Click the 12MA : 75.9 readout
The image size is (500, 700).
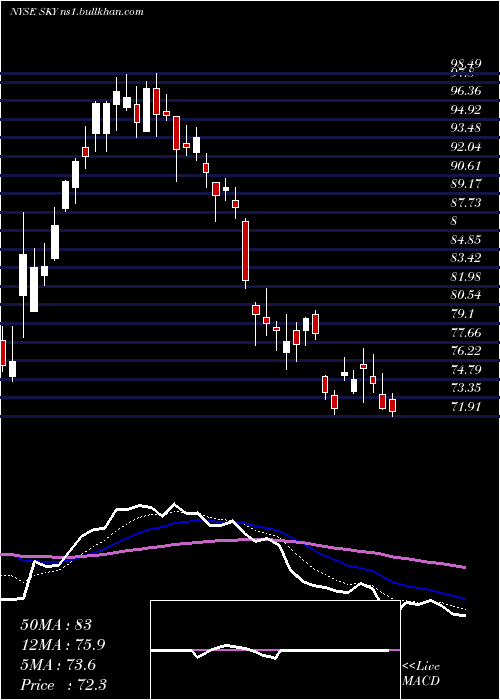[63, 645]
